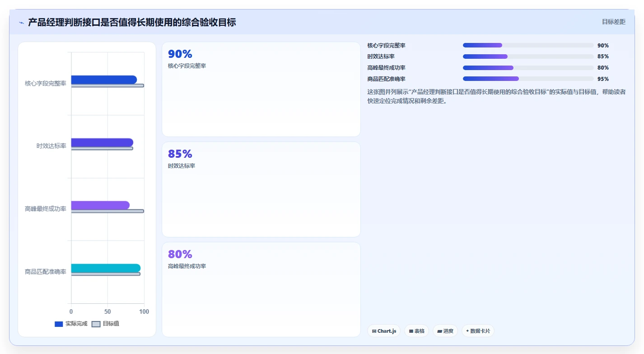Click the icon inside the Chart.js chip
Viewport: 644px width, 354px height.
tap(374, 331)
